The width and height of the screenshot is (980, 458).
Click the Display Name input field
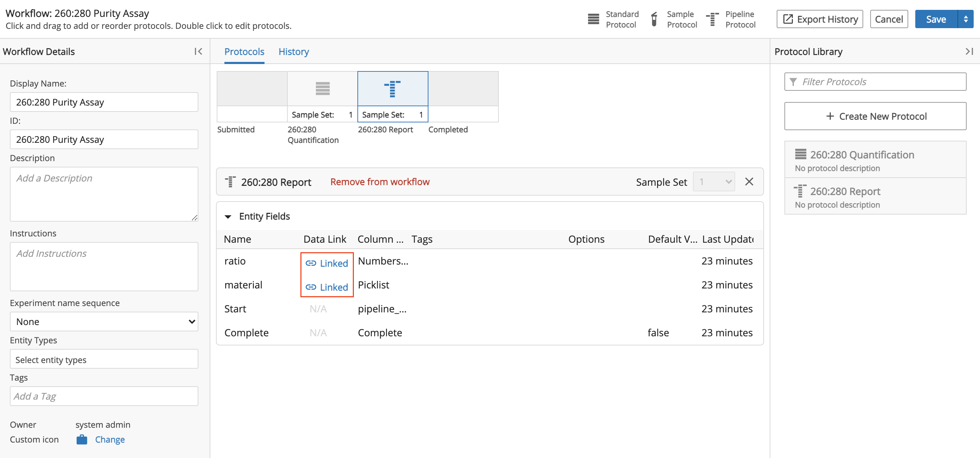coord(104,102)
